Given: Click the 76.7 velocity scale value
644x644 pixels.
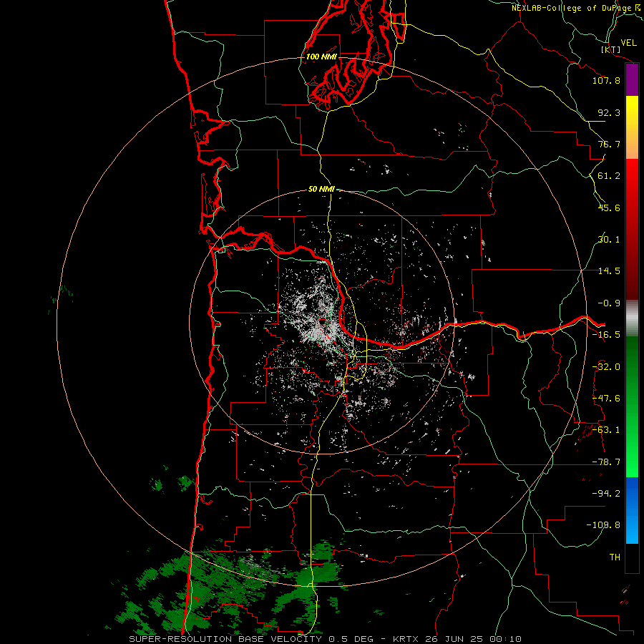Looking at the screenshot, I should coord(609,144).
